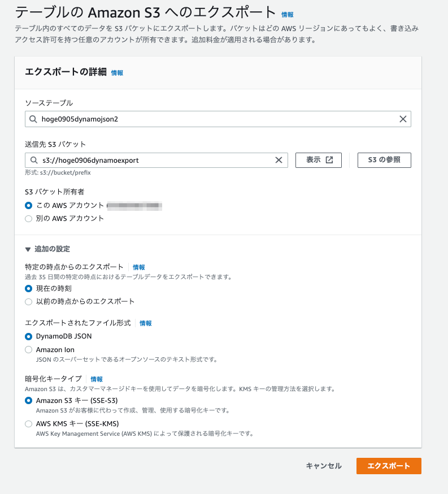Click the キャンセル button

(x=324, y=466)
